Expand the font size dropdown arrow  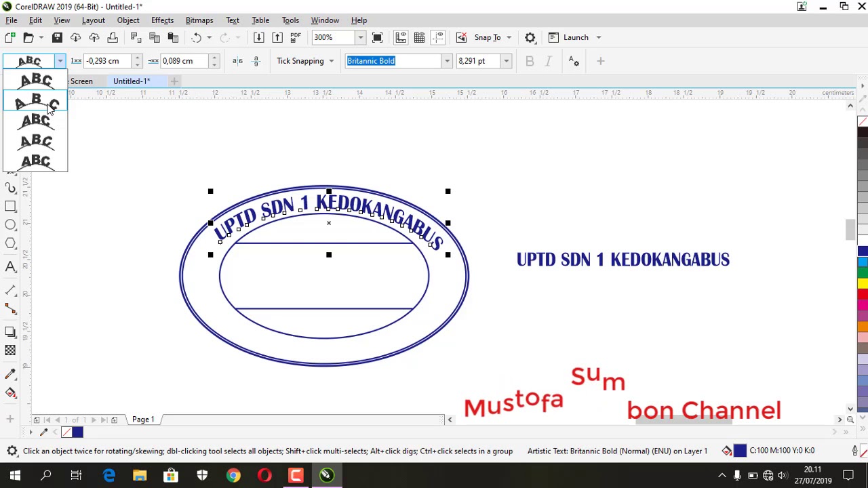coord(506,61)
